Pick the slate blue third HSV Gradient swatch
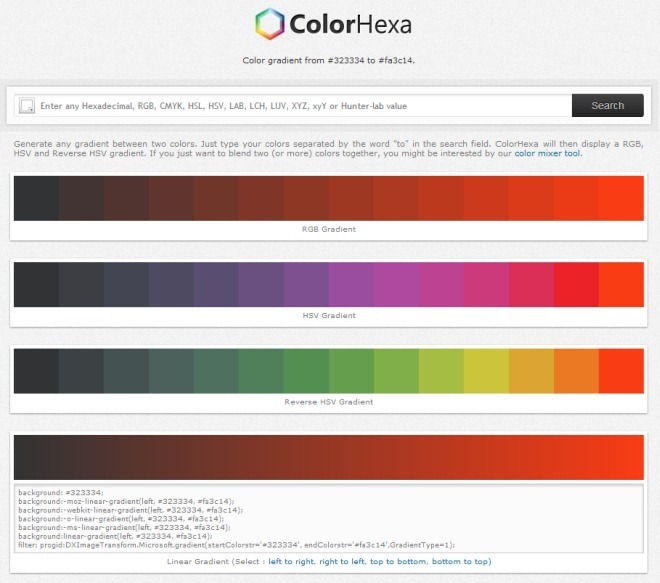 [126, 285]
